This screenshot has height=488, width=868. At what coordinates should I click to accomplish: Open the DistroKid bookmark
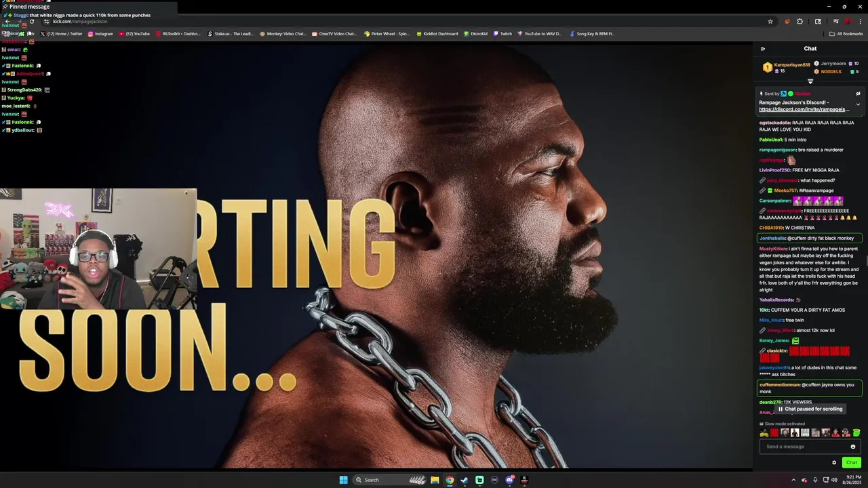coord(476,34)
